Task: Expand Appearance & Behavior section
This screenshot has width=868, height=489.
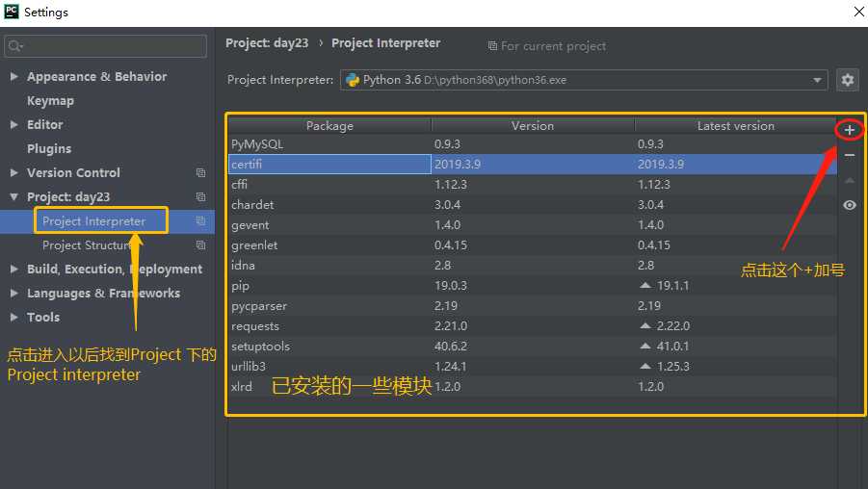Action: [13, 76]
